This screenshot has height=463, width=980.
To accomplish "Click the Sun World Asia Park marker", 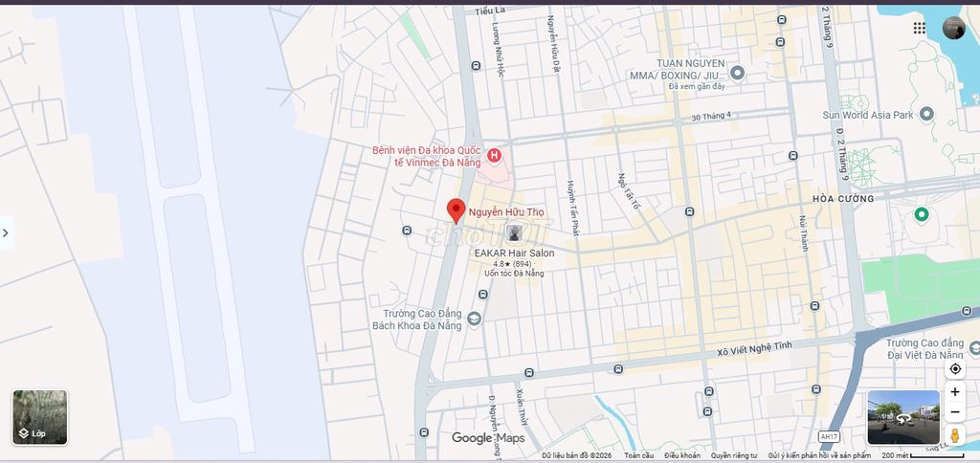I will coord(926,114).
